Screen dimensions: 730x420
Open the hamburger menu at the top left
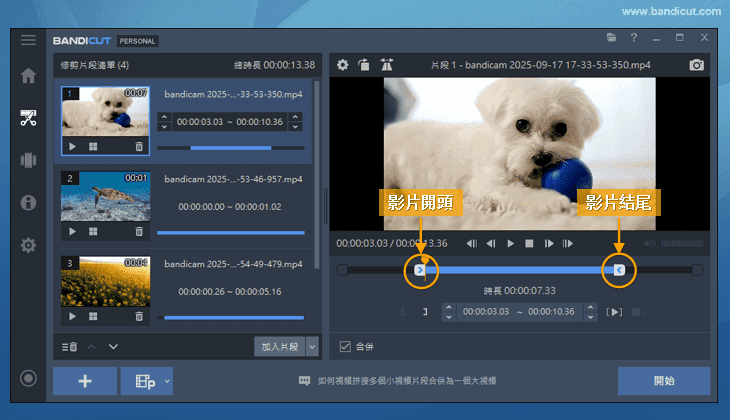point(28,40)
